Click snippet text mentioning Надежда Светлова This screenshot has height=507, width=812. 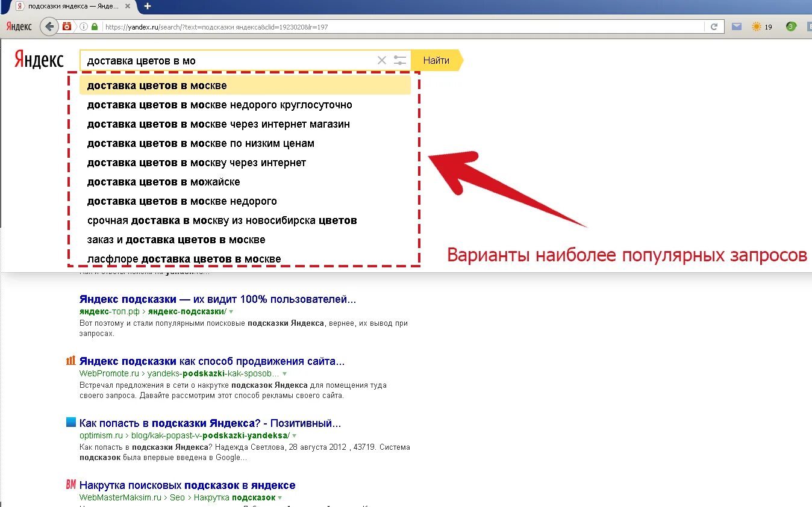245,452
